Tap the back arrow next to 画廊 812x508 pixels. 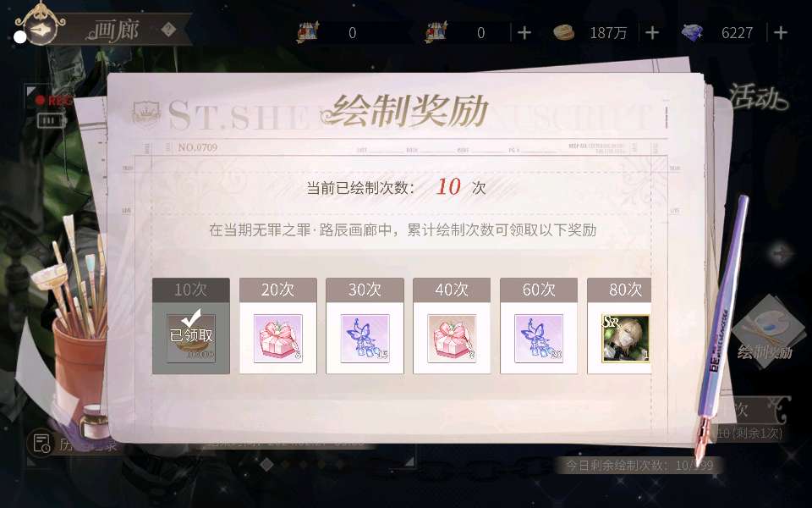pos(40,30)
